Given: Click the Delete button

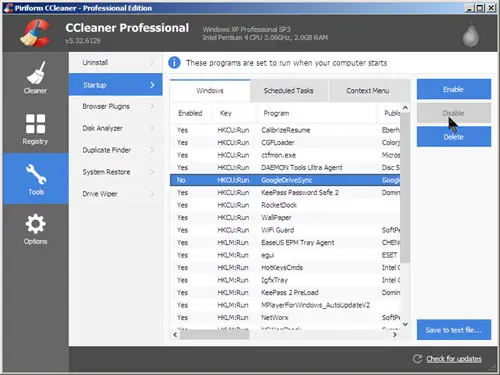Looking at the screenshot, I should click(454, 137).
